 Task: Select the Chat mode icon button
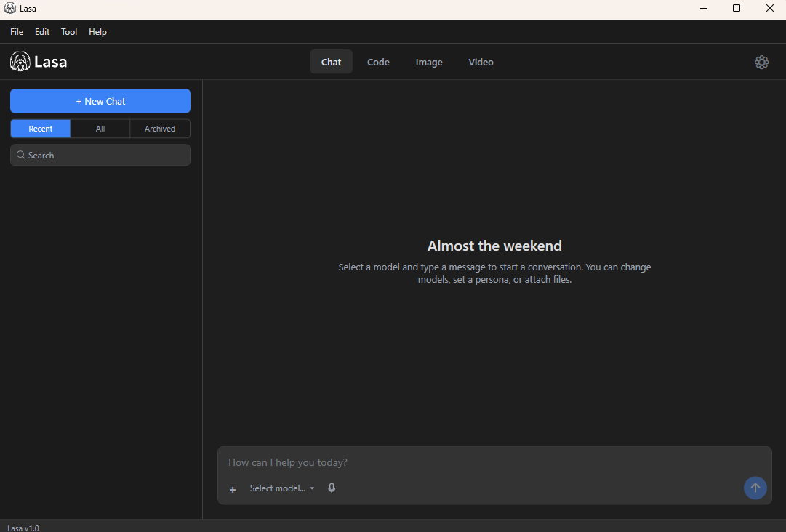point(331,62)
